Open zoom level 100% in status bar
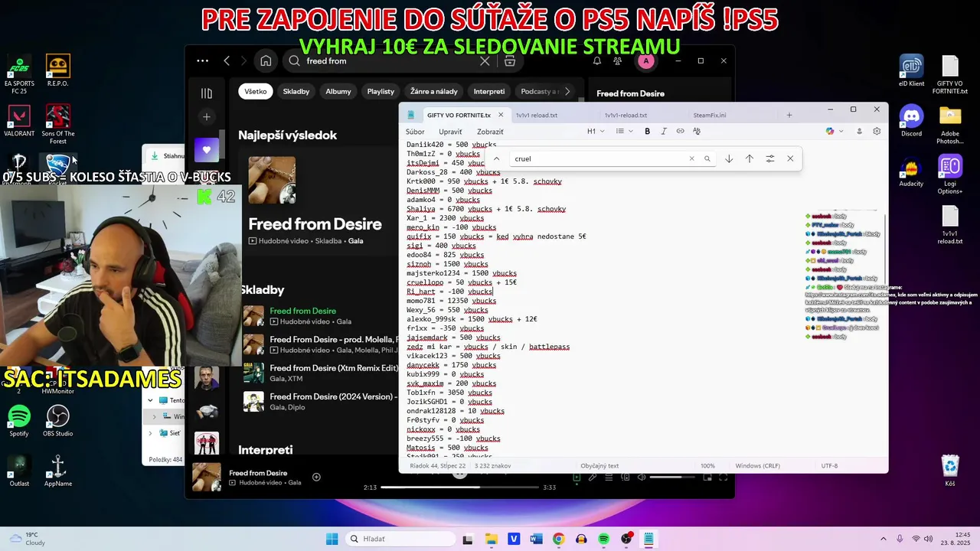The image size is (980, 551). [x=708, y=465]
